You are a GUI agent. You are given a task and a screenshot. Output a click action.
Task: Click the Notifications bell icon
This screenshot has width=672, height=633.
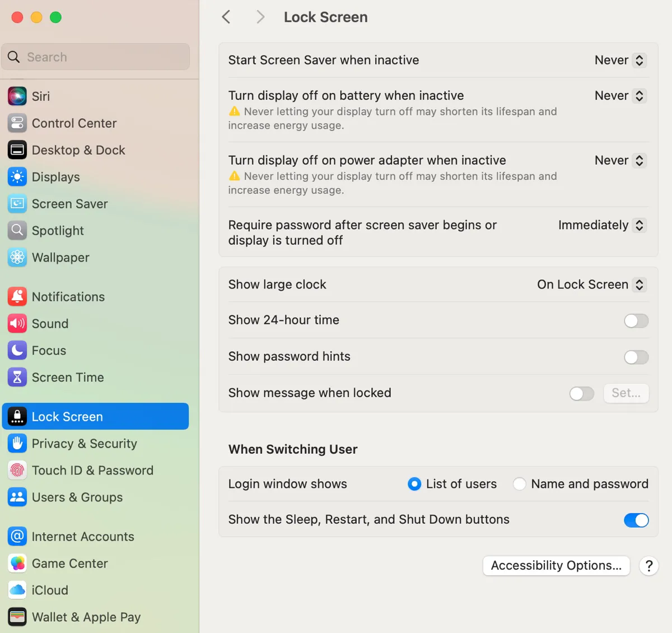pos(17,297)
